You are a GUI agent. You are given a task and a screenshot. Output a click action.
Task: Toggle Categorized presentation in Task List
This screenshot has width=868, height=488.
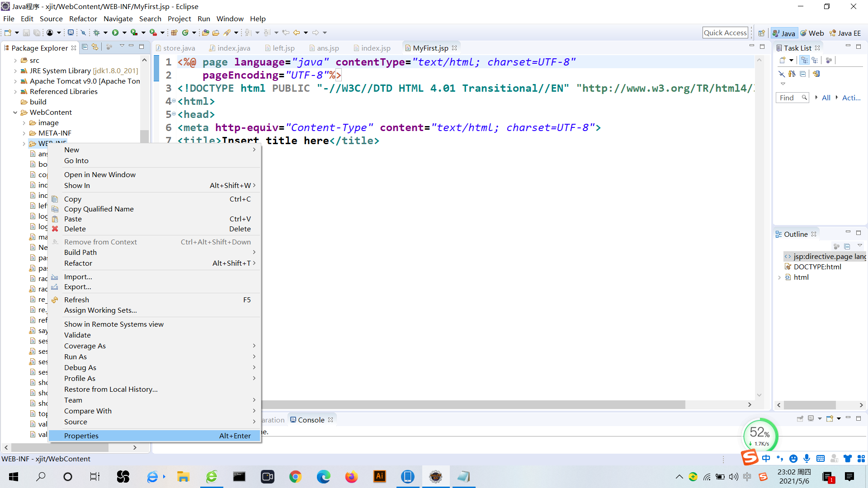(x=804, y=60)
